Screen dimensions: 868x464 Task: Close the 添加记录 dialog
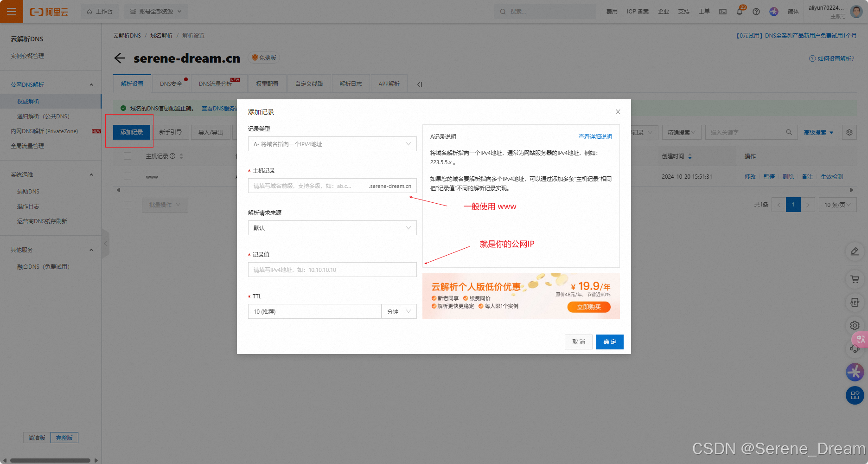(x=618, y=112)
